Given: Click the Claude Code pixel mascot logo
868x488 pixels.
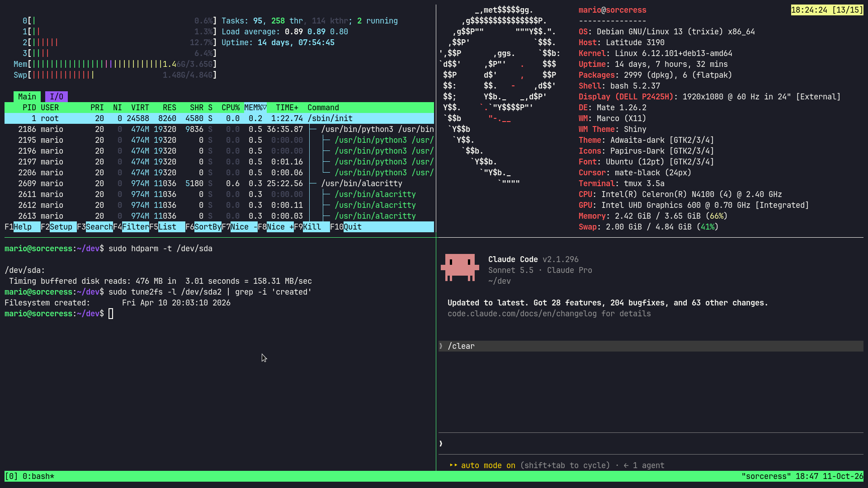Looking at the screenshot, I should 460,267.
